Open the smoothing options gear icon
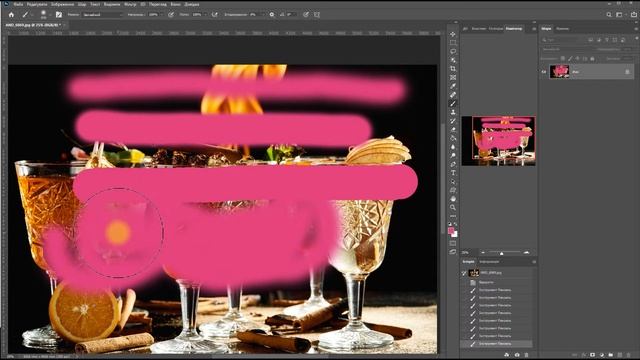Viewport: 640px width, 360px height. coord(272,14)
